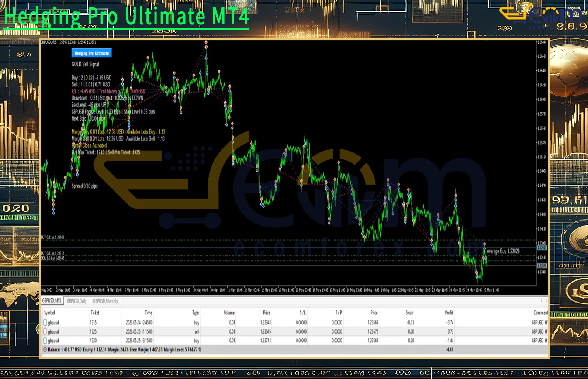
Task: Sort by the Profit column header
Action: tap(449, 313)
